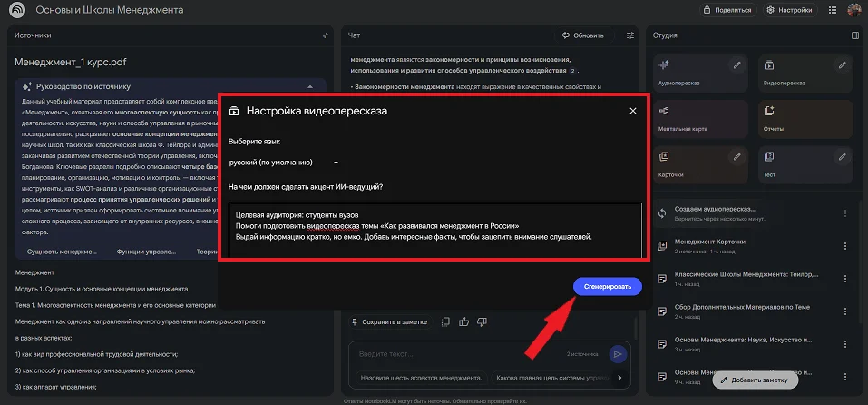This screenshot has width=868, height=405.
Task: Click the thumbs up icon under the chat
Action: [464, 321]
